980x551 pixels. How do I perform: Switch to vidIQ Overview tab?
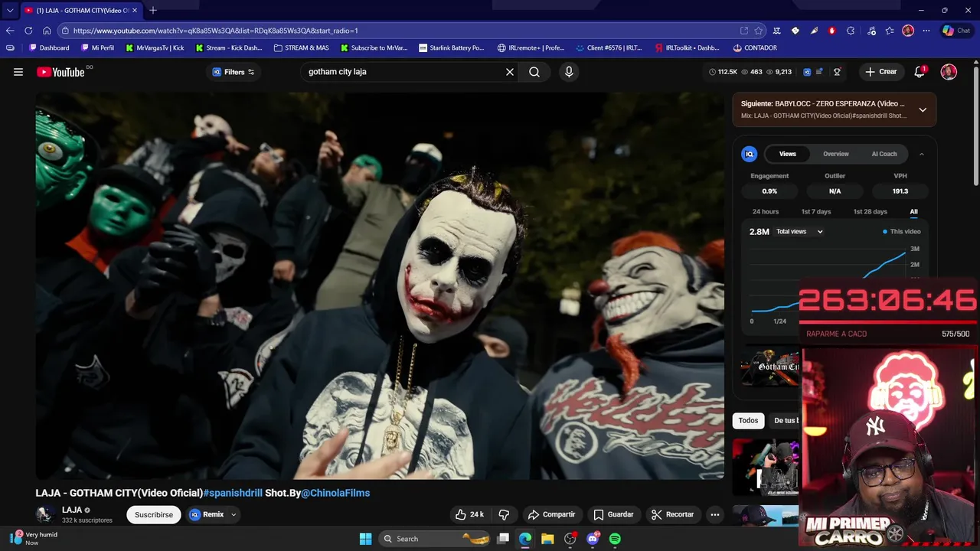tap(835, 154)
